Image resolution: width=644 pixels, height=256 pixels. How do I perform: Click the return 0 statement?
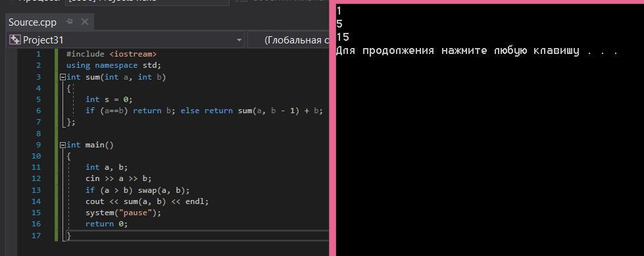click(x=107, y=224)
